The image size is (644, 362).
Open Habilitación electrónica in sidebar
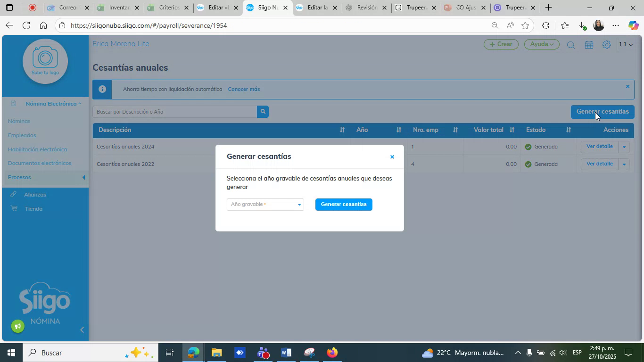click(37, 149)
